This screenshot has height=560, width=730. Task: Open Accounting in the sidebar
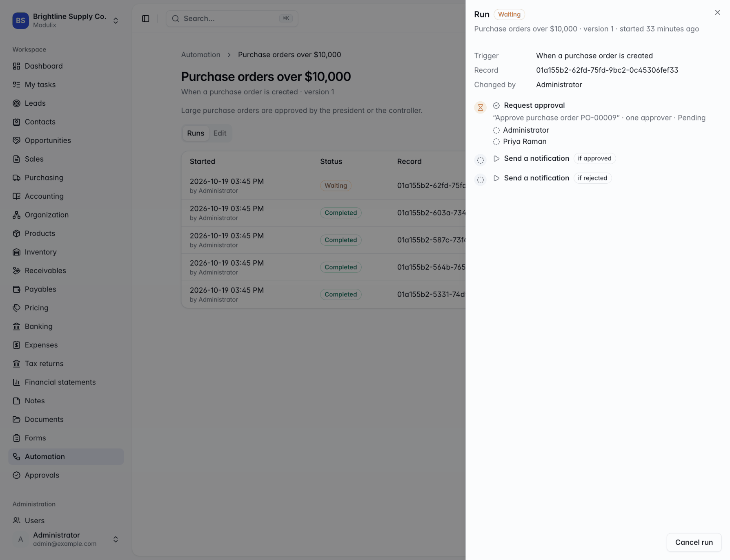[66, 196]
